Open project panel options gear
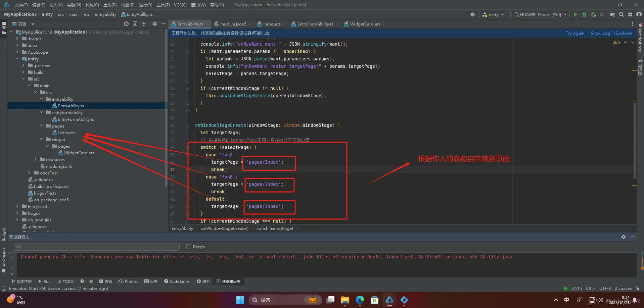This screenshot has width=644, height=308. pos(155,24)
